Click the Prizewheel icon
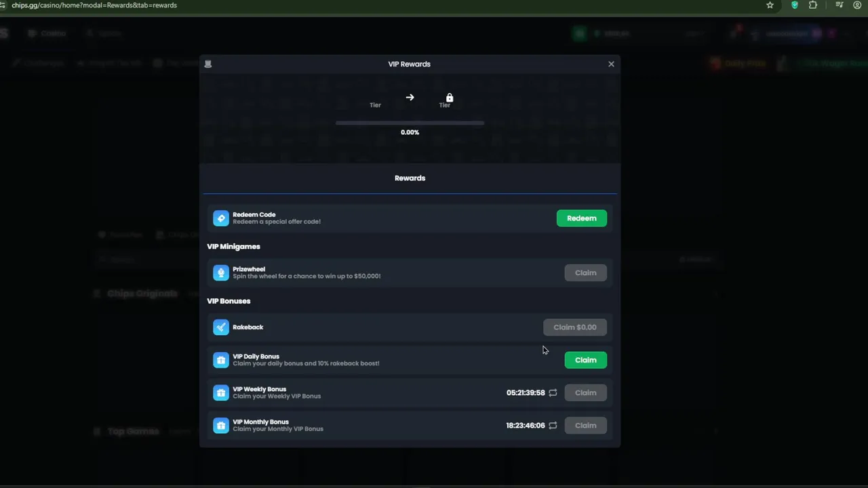 (221, 272)
